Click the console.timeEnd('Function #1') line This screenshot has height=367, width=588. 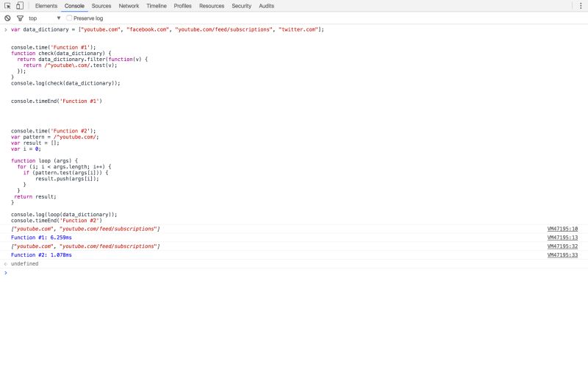coord(57,101)
